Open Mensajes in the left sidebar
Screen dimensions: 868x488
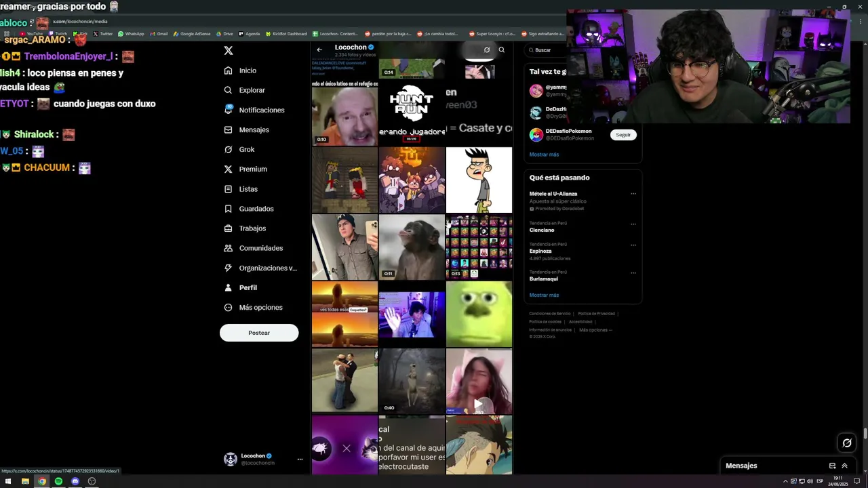[x=246, y=129]
